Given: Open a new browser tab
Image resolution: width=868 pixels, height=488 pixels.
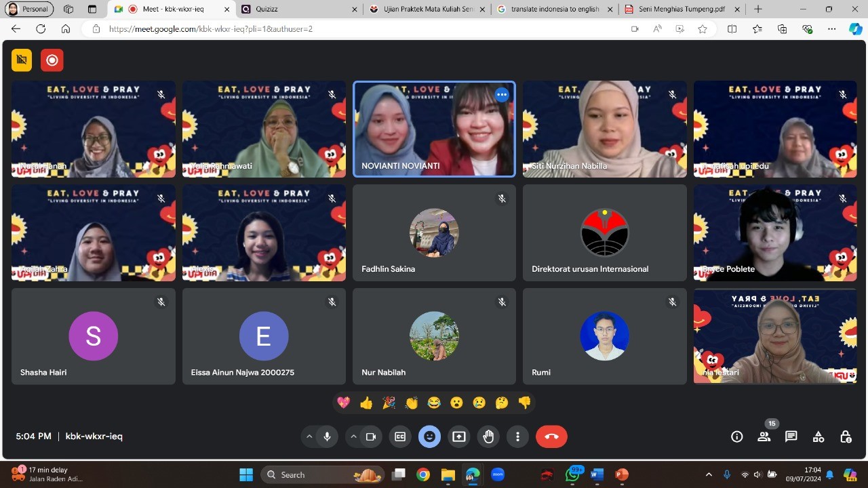Looking at the screenshot, I should tap(758, 9).
